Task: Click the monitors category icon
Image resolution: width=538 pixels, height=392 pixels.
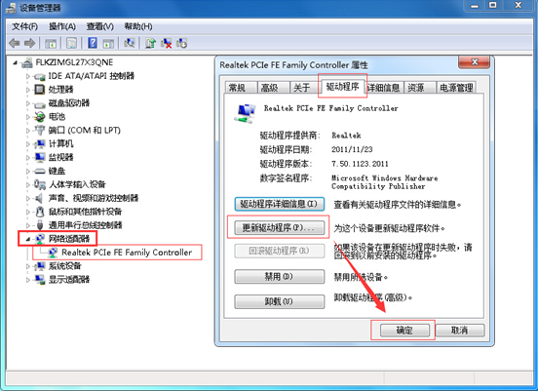Action: [40, 158]
